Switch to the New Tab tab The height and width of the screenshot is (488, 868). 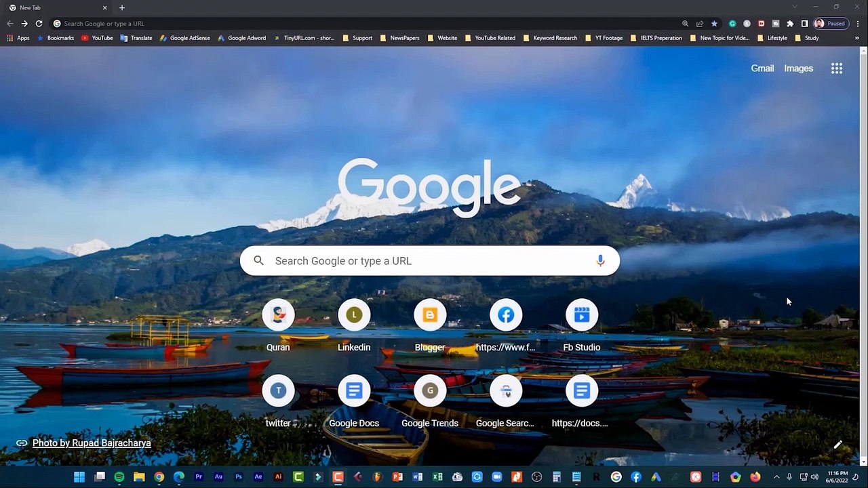[58, 7]
